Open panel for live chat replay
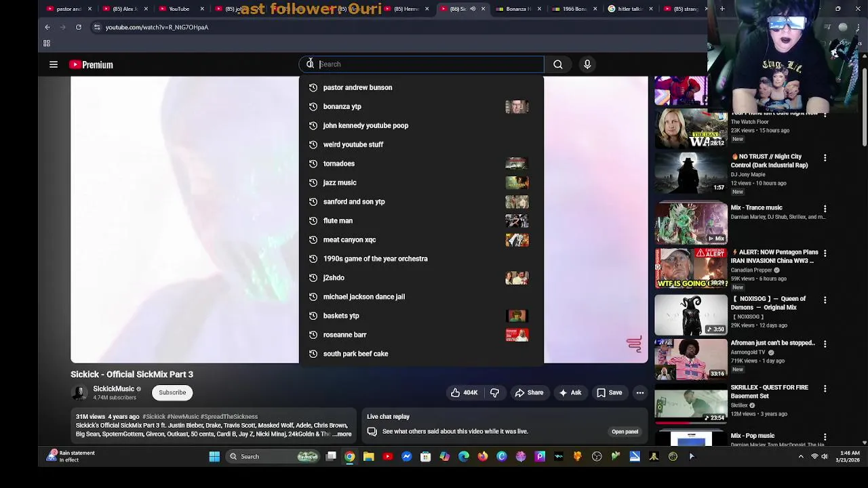The height and width of the screenshot is (488, 868). point(625,432)
